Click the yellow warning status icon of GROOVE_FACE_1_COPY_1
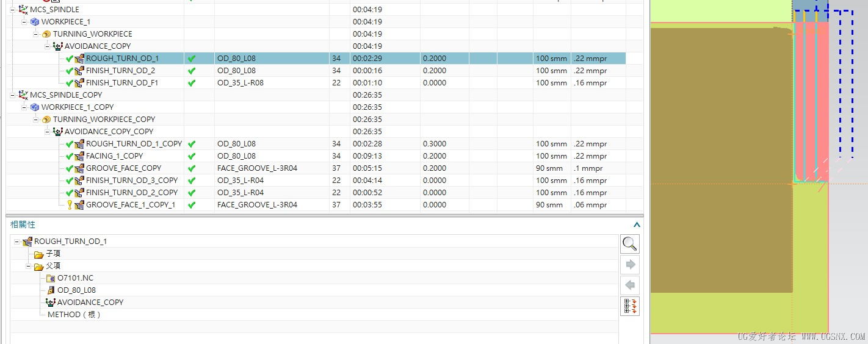This screenshot has height=344, width=868. [x=70, y=204]
